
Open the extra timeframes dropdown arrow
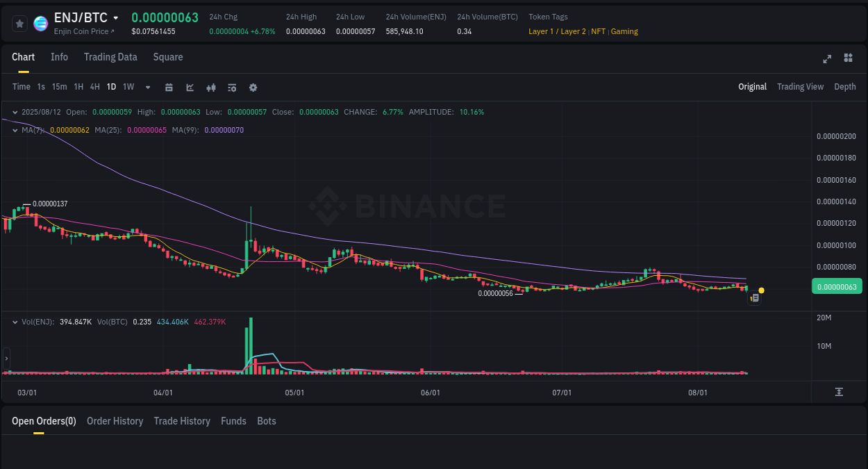(147, 87)
